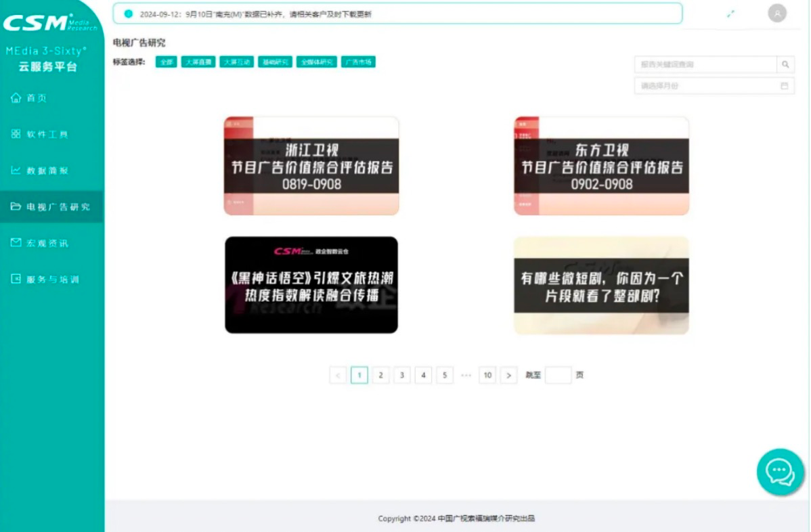Screen dimensions: 811x532
Task: Filter reports by the 全部 tag
Action: [x=166, y=62]
